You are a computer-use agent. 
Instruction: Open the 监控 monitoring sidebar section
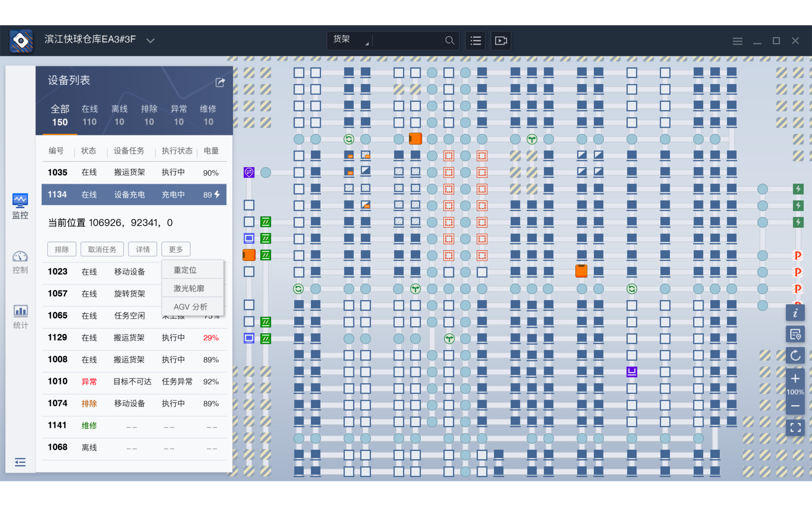click(20, 206)
